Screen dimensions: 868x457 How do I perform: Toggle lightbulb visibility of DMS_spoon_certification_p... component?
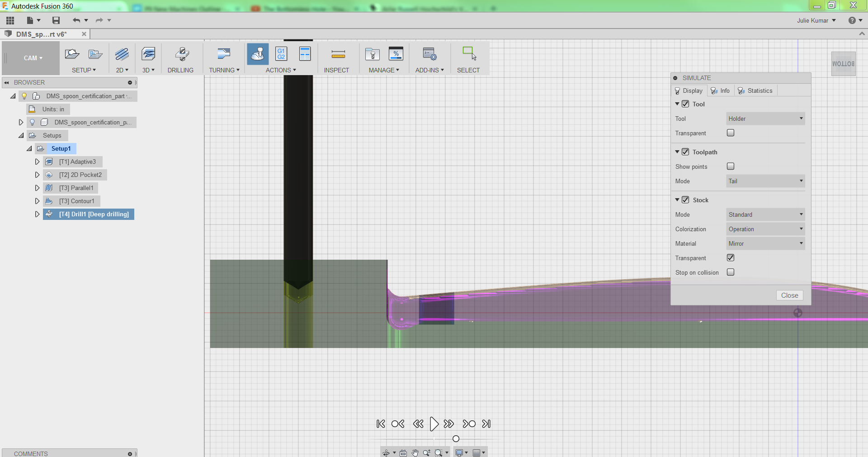pos(32,122)
